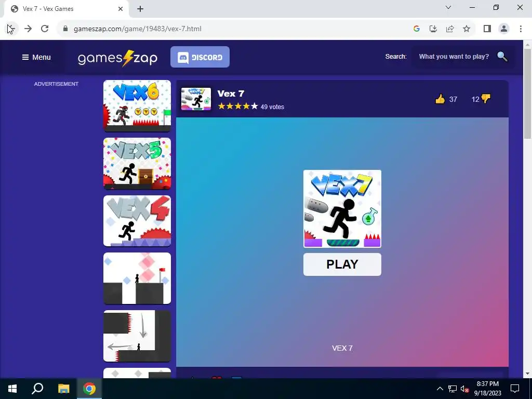Close the Vex 7 - Vex Games tab

point(121,9)
